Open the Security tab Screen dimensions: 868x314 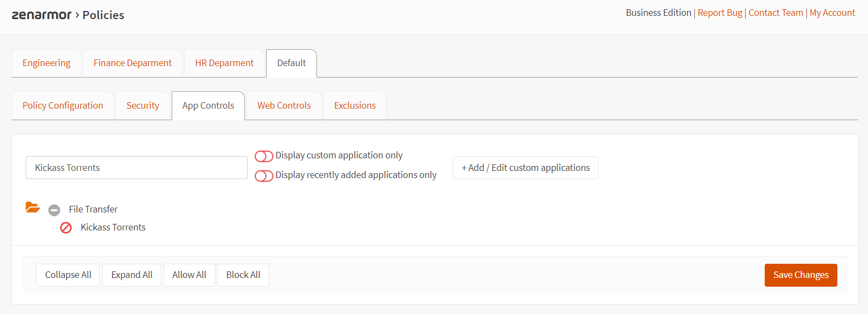pyautogui.click(x=143, y=106)
